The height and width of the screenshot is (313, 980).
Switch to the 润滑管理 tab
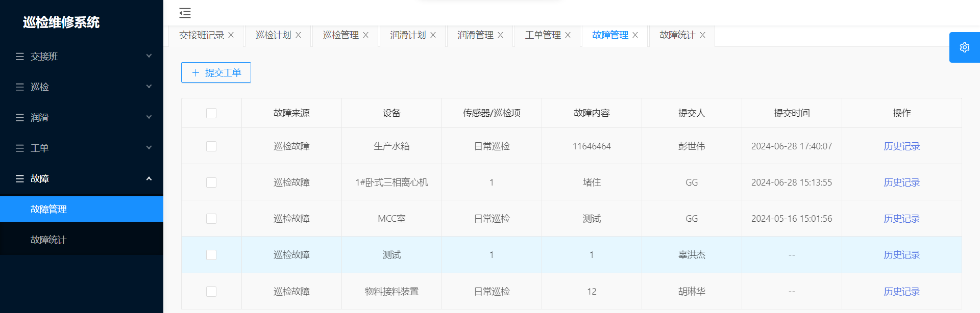pos(475,35)
